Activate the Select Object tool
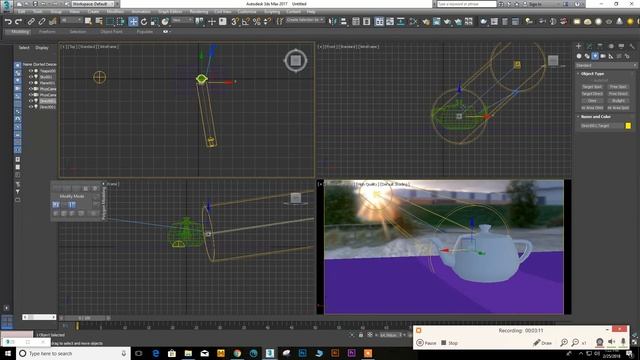The height and width of the screenshot is (360, 640). click(88, 21)
